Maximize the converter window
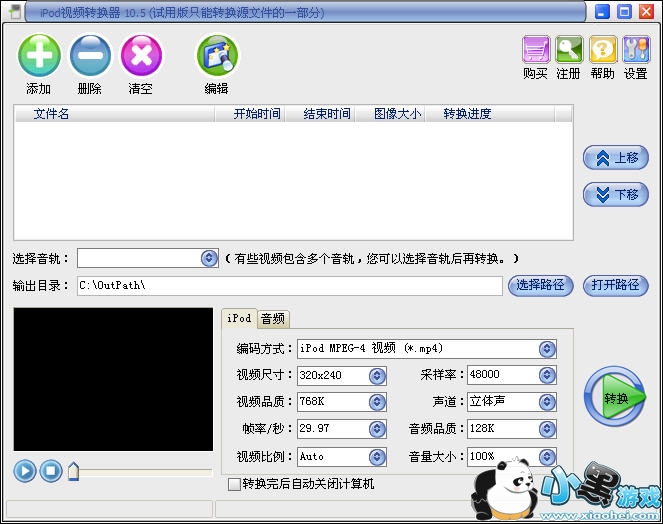Image resolution: width=663 pixels, height=524 pixels. coord(624,11)
